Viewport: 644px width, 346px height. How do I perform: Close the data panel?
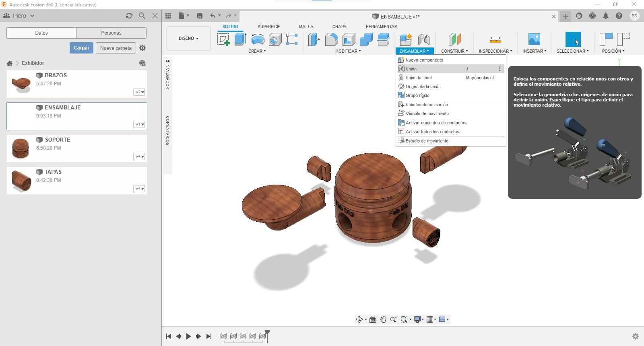coord(155,16)
